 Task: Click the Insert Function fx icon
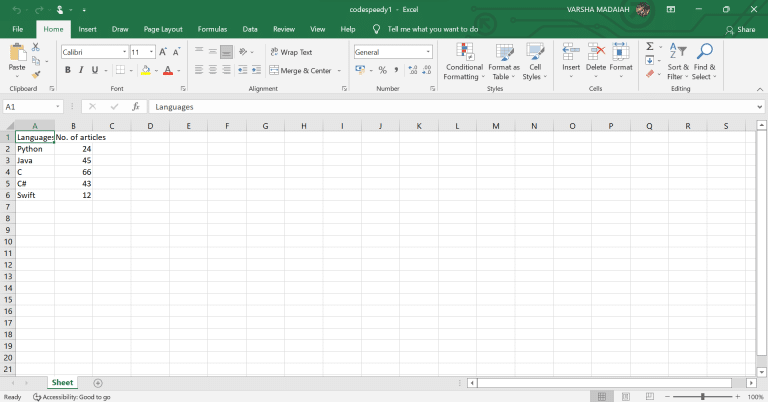[x=135, y=106]
